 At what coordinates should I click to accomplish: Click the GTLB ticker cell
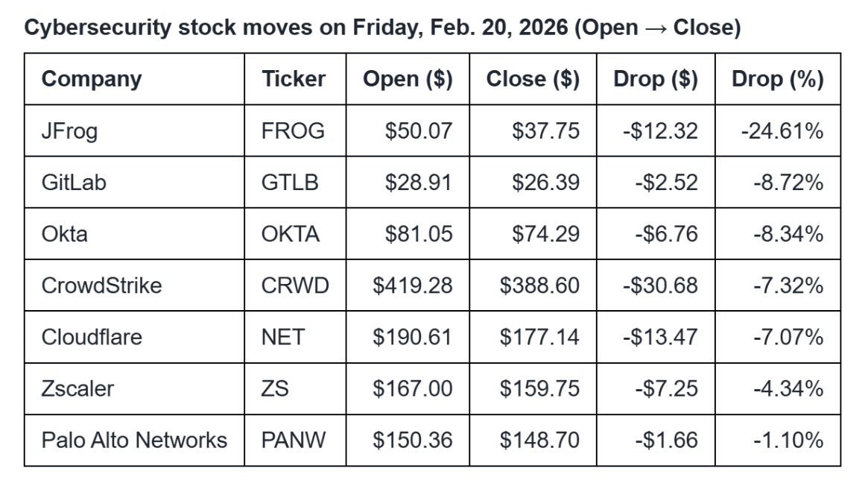pyautogui.click(x=290, y=183)
